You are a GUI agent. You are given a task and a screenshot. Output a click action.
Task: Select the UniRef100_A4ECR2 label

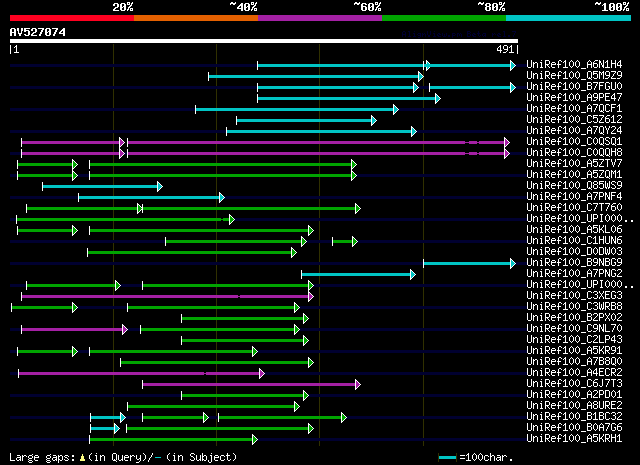coord(574,373)
